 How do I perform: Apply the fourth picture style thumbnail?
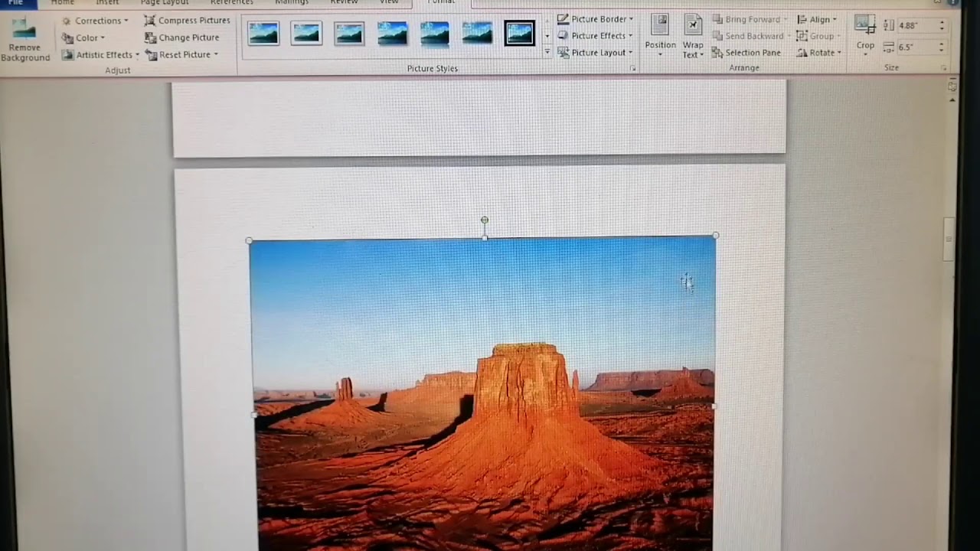392,33
